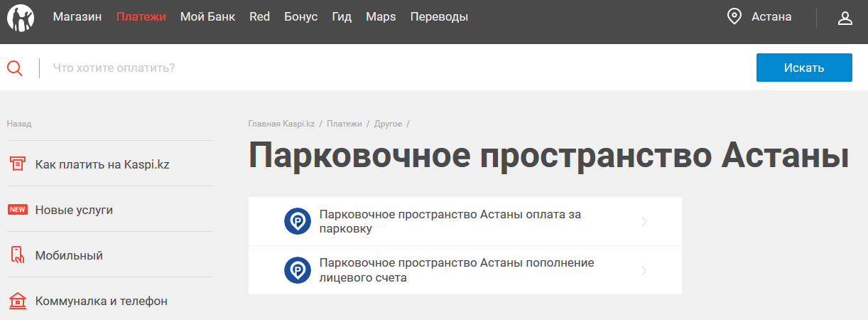Viewport: 868px width, 320px height.
Task: Click the red search magnifier icon
Action: [x=15, y=68]
